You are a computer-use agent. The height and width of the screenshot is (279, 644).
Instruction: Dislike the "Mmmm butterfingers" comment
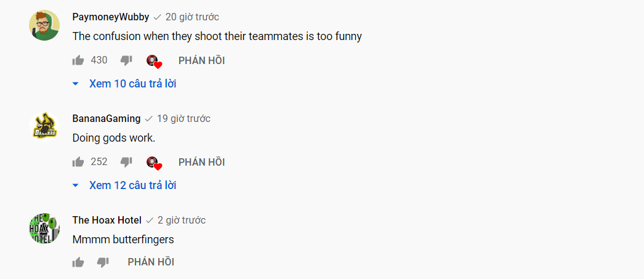click(103, 262)
